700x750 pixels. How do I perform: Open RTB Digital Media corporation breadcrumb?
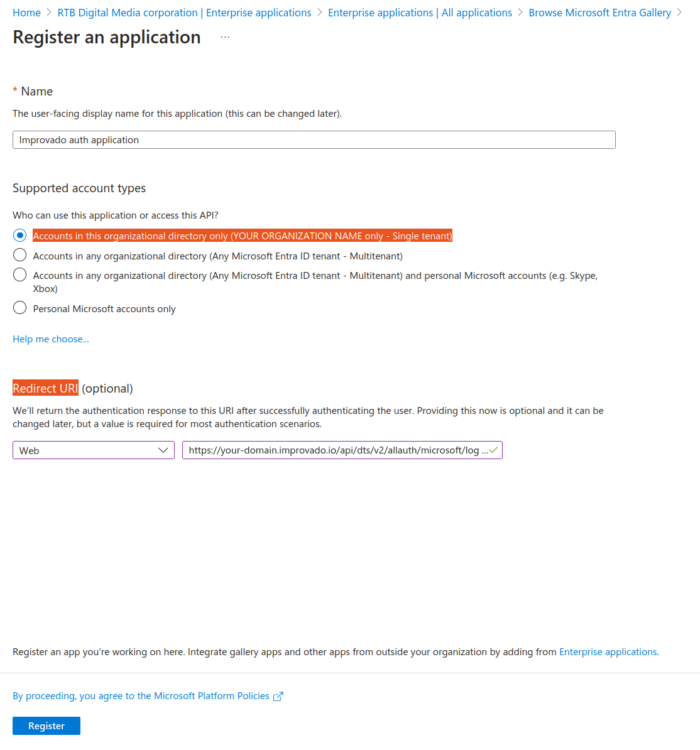[x=184, y=13]
